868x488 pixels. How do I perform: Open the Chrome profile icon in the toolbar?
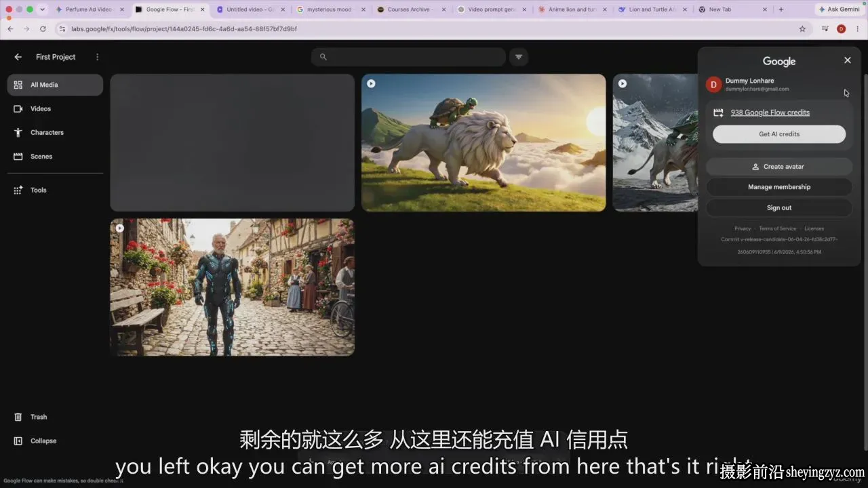click(841, 29)
